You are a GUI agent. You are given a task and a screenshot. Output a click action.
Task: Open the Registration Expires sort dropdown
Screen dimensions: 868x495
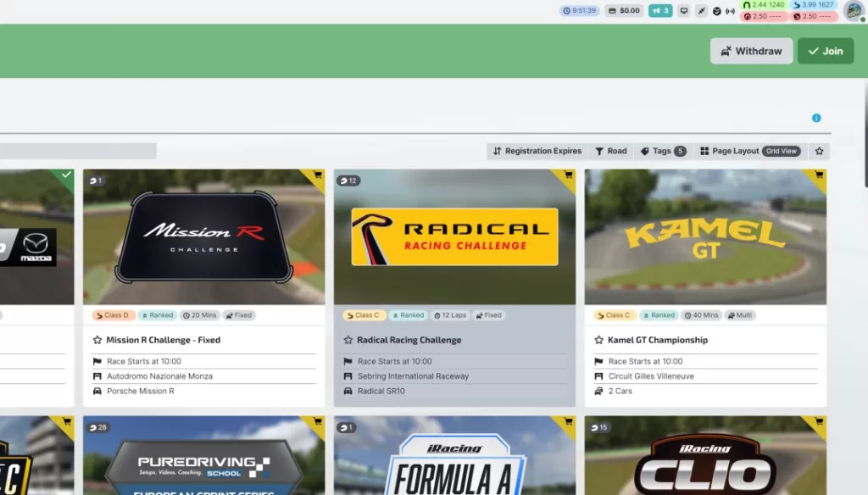(537, 151)
